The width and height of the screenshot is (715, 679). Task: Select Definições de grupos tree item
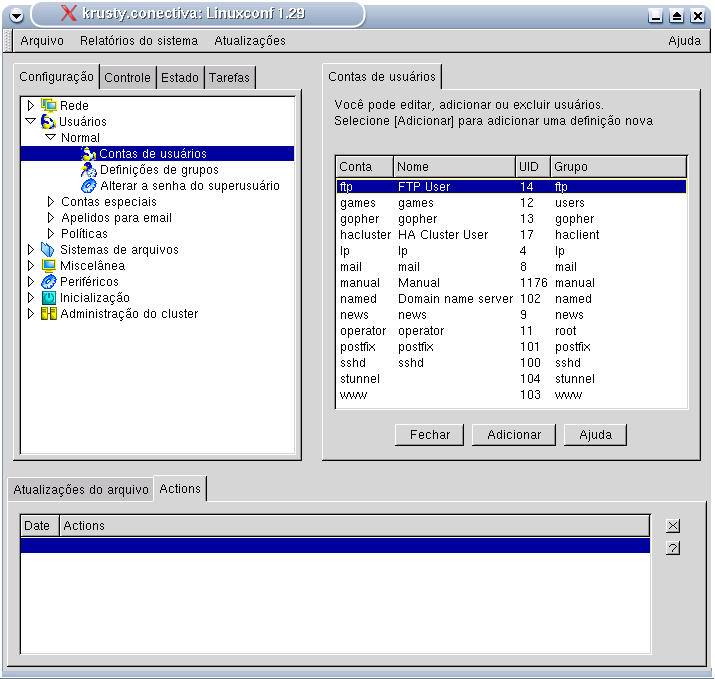(x=159, y=170)
